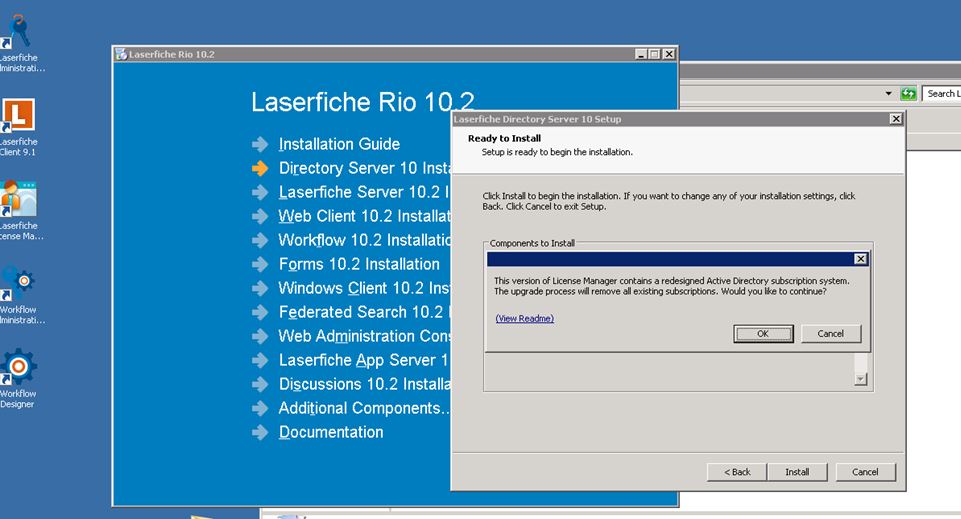Screen dimensions: 961x519
Task: Go back using the < Back button
Action: (736, 472)
